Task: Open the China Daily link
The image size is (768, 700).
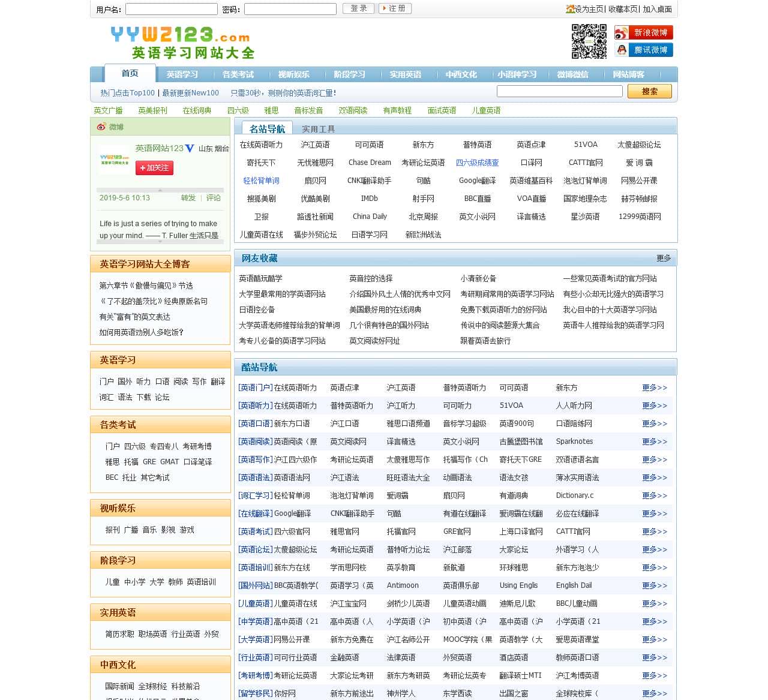Action: click(370, 217)
